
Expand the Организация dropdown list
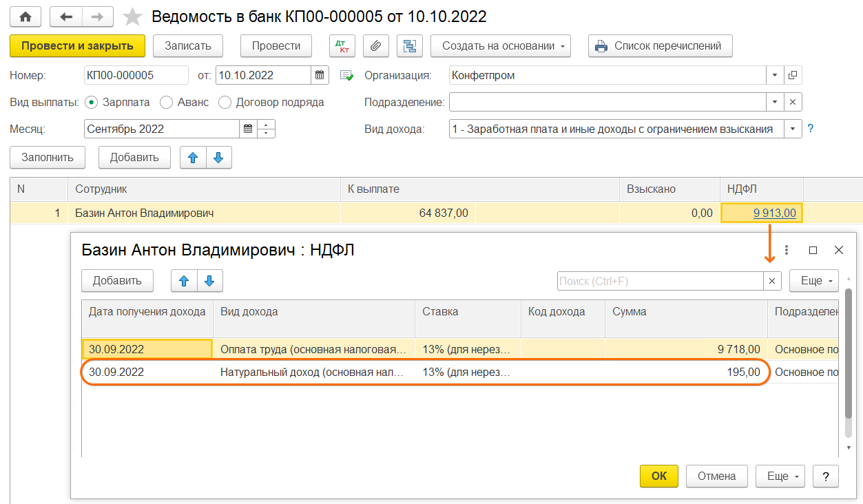[x=775, y=75]
